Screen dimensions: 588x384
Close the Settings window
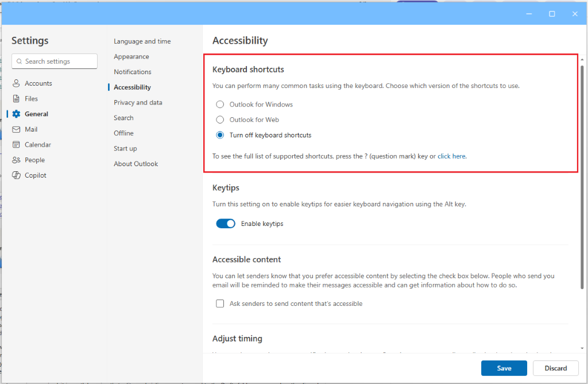point(575,14)
